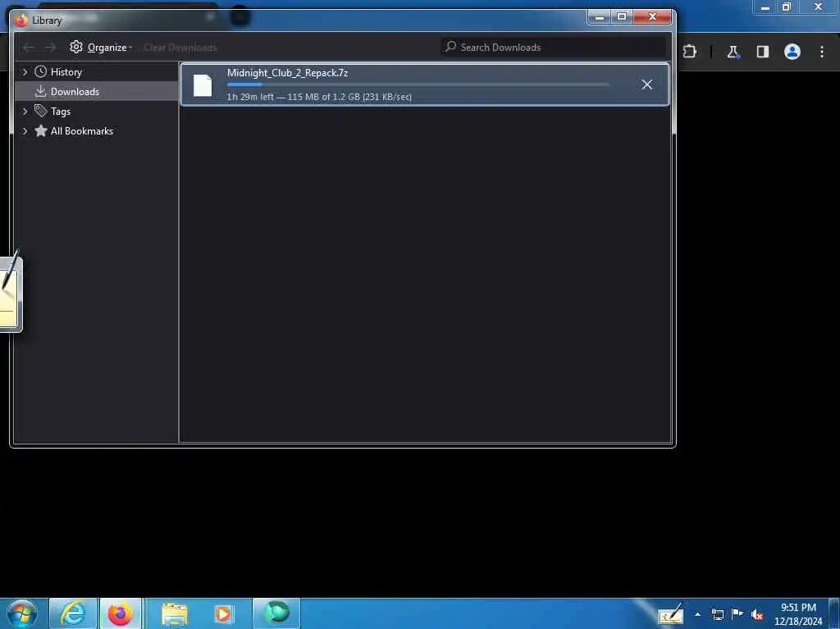840x629 pixels.
Task: Click the network tray icon
Action: coord(717,614)
